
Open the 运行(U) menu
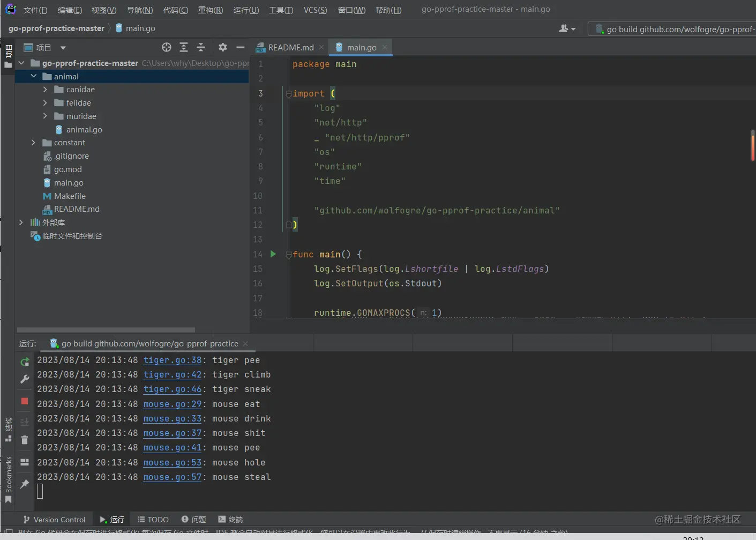(246, 10)
